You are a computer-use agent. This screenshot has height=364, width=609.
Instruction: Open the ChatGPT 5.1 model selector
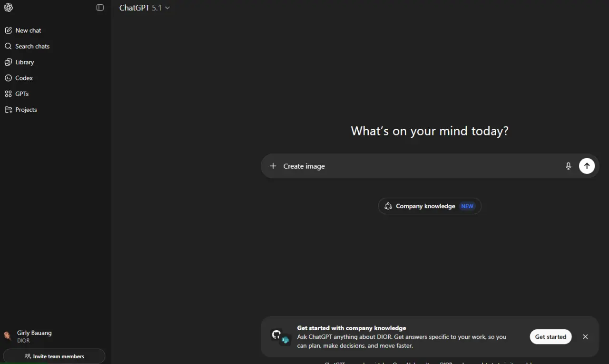tap(145, 8)
